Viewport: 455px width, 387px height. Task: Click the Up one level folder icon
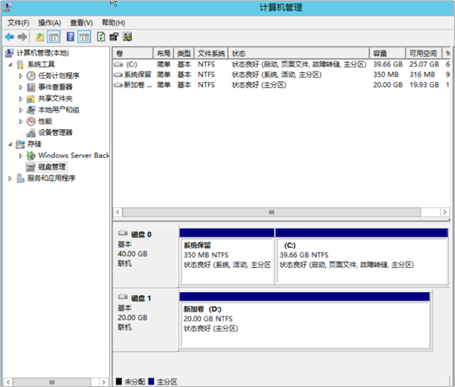(x=40, y=37)
